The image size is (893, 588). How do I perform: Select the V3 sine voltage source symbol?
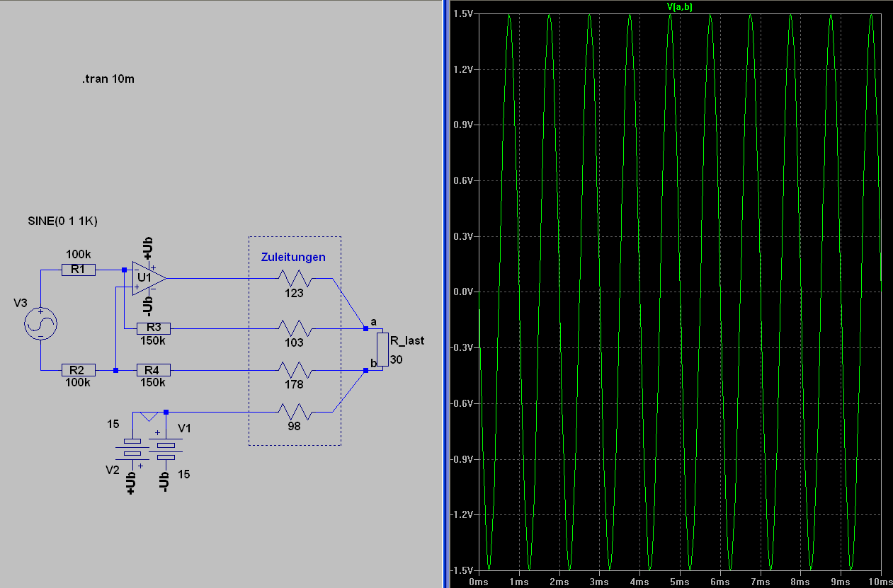tap(41, 325)
